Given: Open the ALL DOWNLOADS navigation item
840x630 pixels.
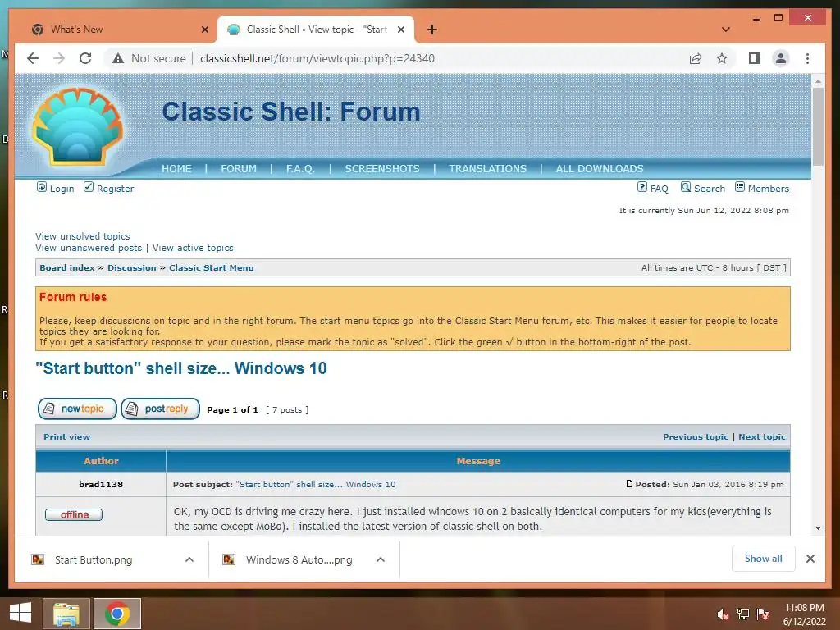Looking at the screenshot, I should [600, 169].
